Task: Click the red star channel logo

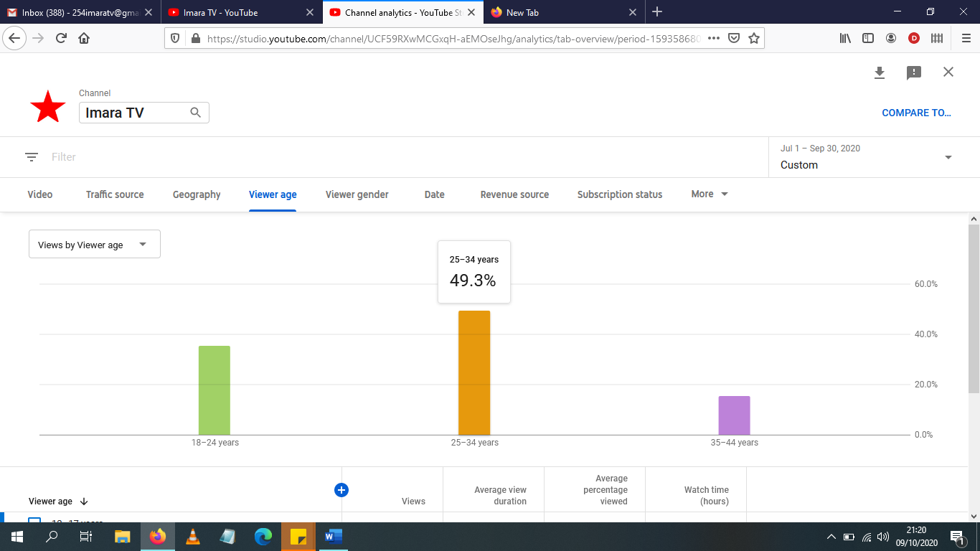Action: pos(48,106)
